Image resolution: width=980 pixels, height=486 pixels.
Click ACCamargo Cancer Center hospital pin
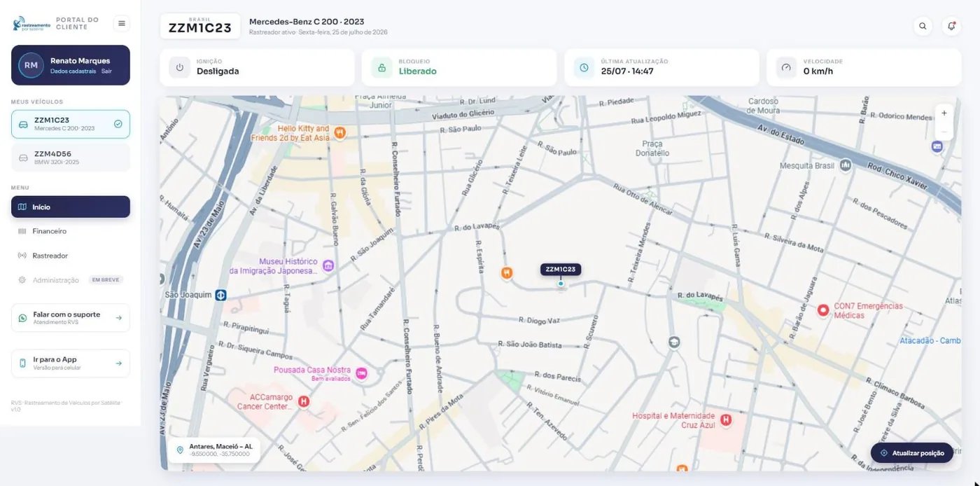(x=304, y=401)
